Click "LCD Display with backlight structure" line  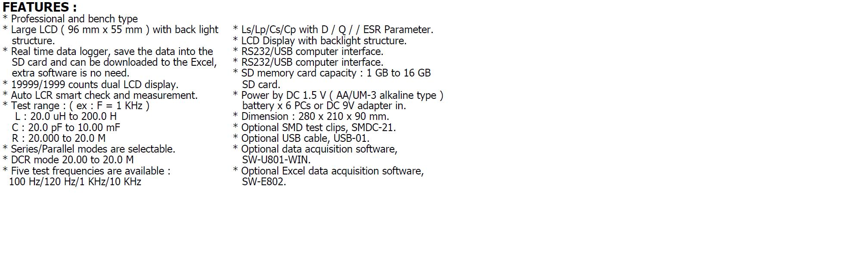(x=323, y=41)
